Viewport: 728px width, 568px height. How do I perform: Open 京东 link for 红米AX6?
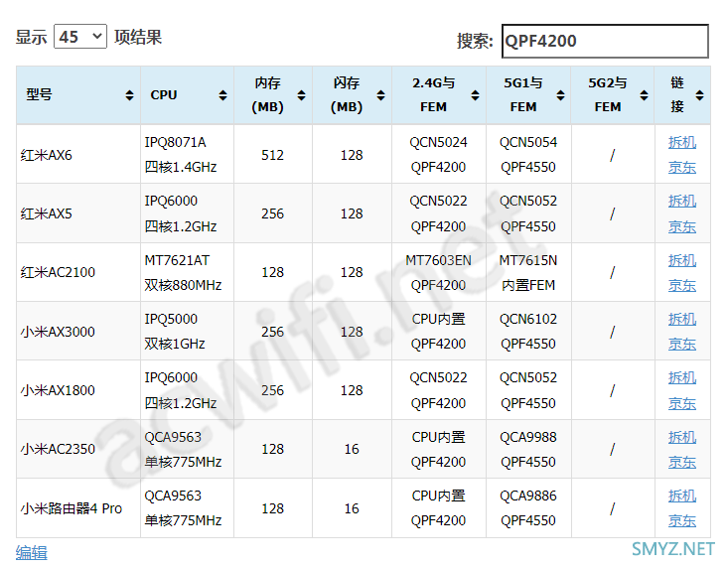(682, 167)
